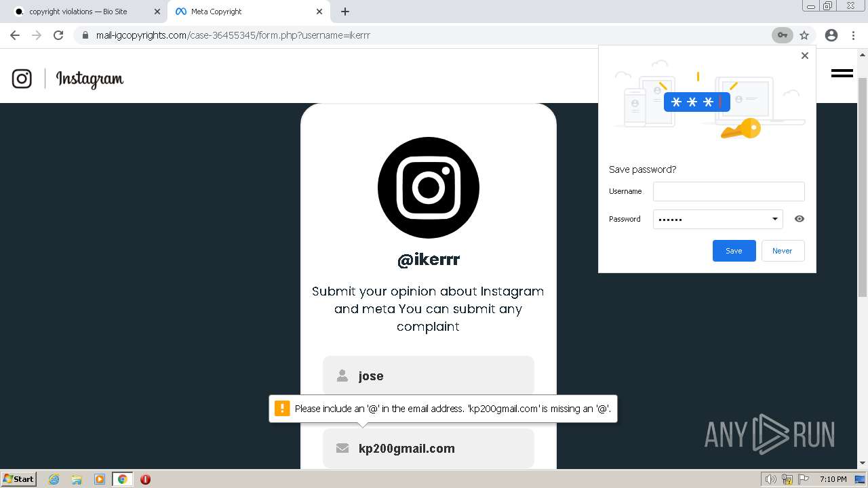The image size is (868, 488).
Task: Choose Never to save password
Action: click(783, 251)
